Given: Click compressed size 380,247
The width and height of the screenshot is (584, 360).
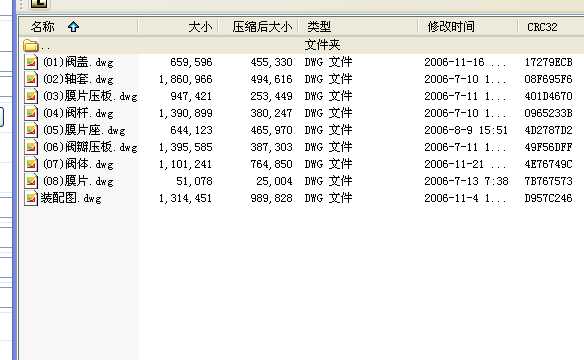Looking at the screenshot, I should click(x=271, y=113).
